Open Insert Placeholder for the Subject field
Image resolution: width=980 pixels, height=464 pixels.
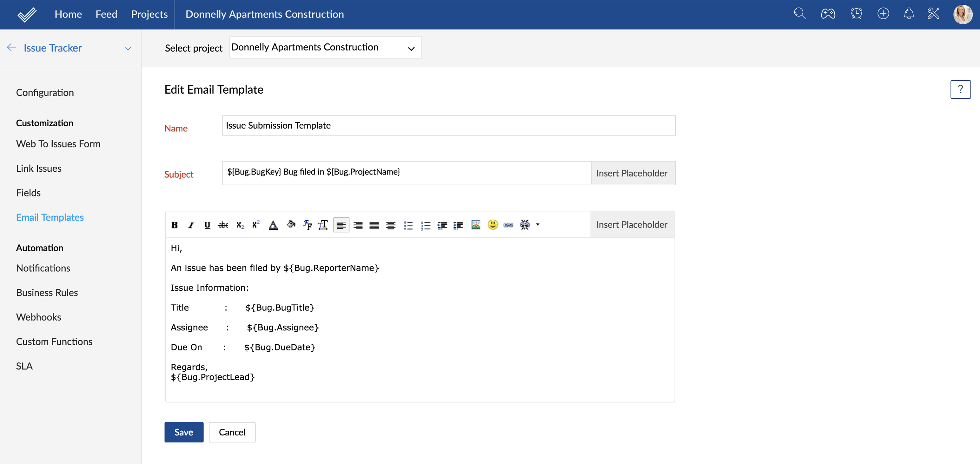[x=632, y=173]
